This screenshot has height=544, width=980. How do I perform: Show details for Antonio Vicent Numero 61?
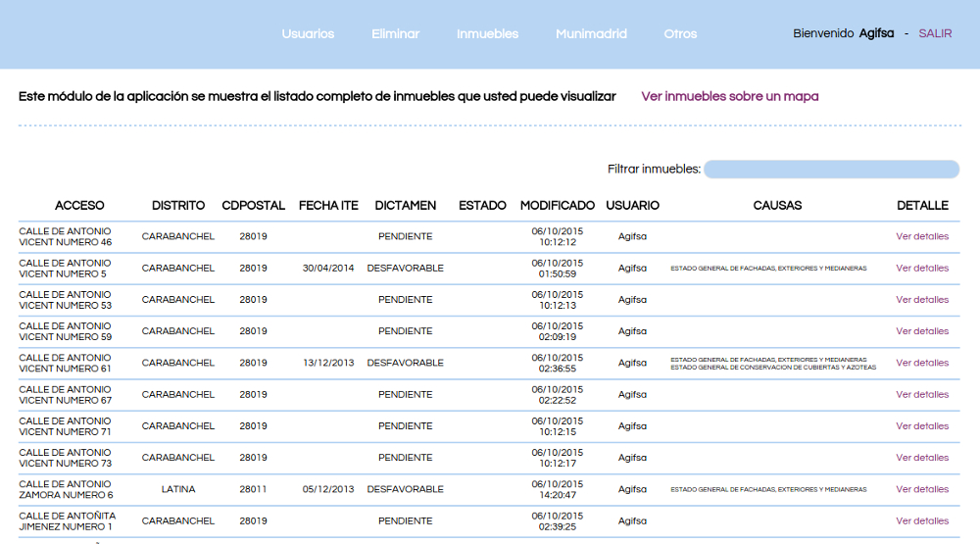[922, 363]
